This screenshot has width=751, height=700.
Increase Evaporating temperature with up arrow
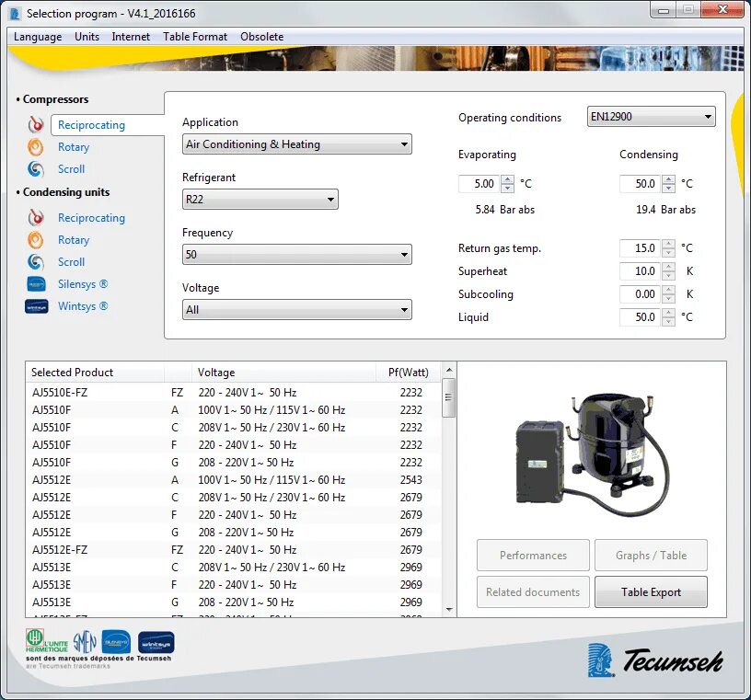[x=508, y=180]
